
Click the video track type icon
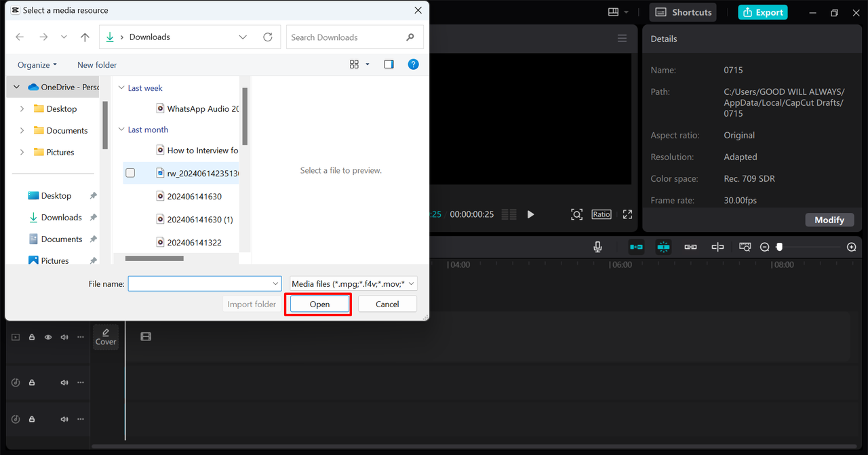pos(16,337)
